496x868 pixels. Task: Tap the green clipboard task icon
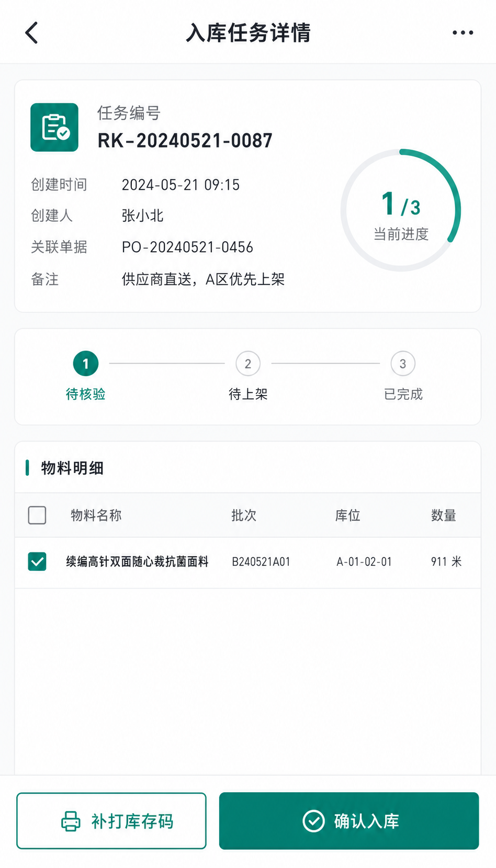pos(54,127)
